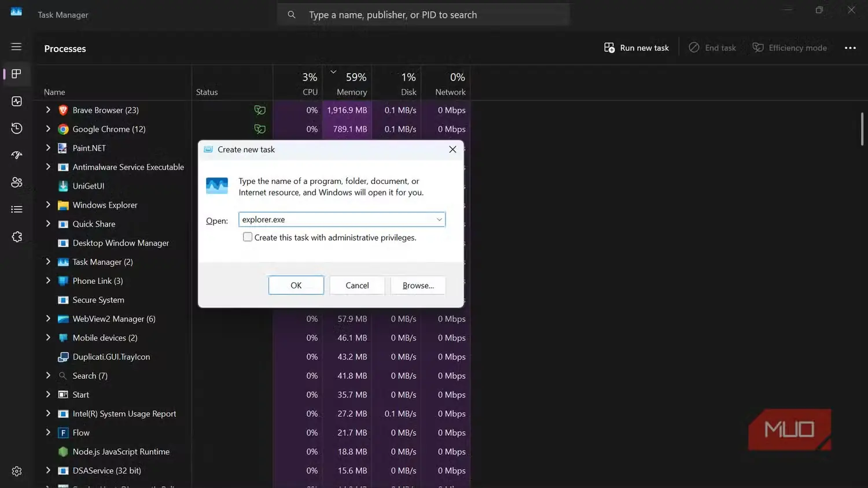The width and height of the screenshot is (868, 488).
Task: Click Cancel in Create new task dialog
Action: (x=357, y=286)
